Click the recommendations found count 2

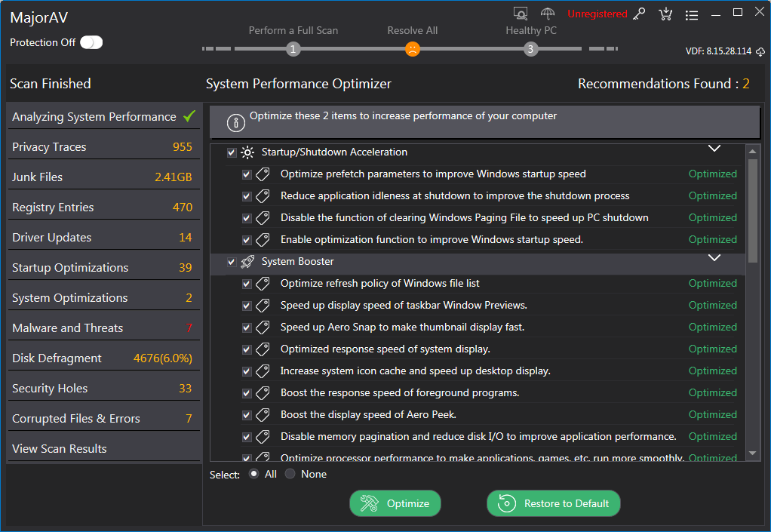tap(746, 84)
